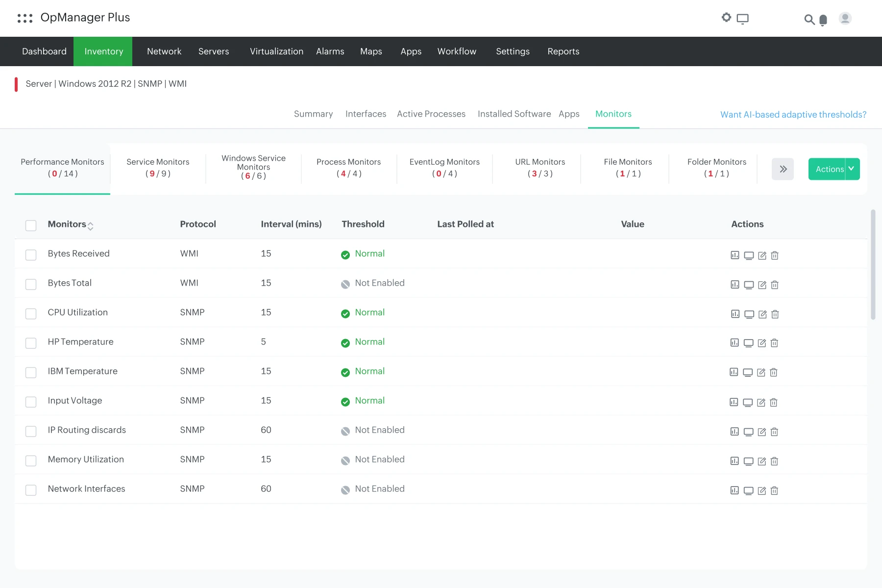Switch to the Interfaces tab

366,114
